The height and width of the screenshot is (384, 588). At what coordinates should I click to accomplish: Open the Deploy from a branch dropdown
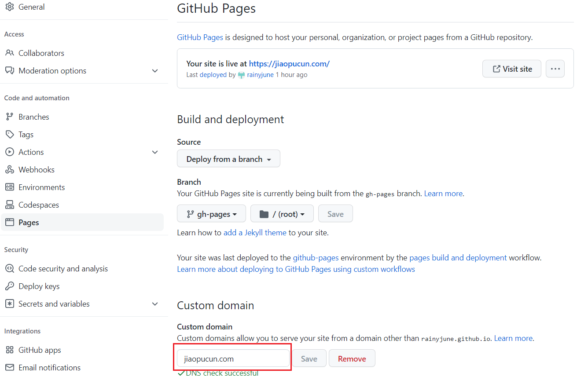228,158
